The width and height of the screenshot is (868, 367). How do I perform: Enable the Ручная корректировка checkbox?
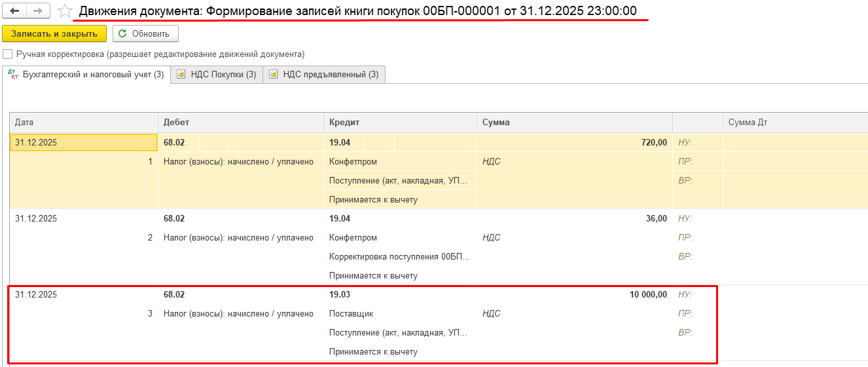[x=8, y=54]
